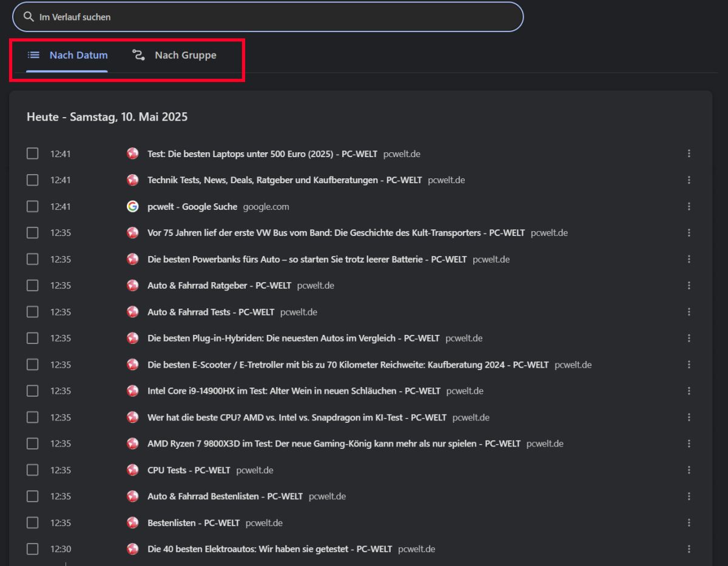The width and height of the screenshot is (728, 566).
Task: Switch to the Nach Gruppe tab
Action: (174, 55)
